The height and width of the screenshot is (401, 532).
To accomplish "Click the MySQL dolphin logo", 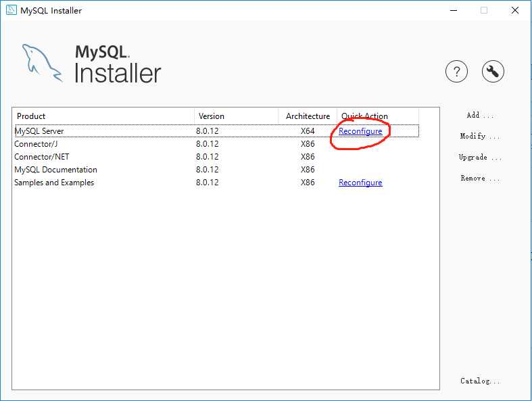I will click(x=42, y=63).
